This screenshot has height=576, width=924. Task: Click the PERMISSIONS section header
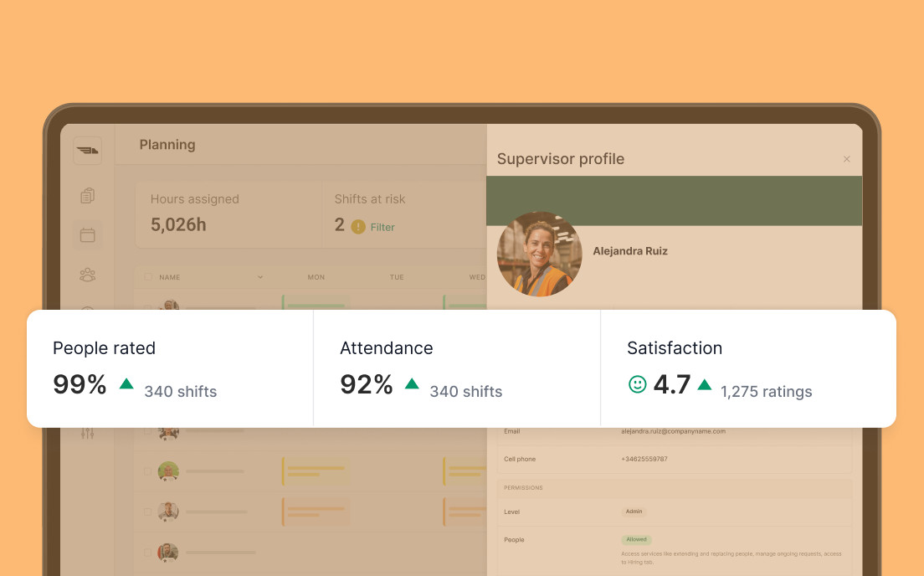click(x=523, y=487)
